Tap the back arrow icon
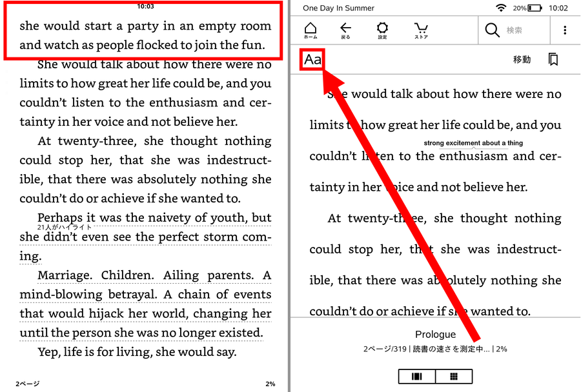581x392 pixels. 346,30
